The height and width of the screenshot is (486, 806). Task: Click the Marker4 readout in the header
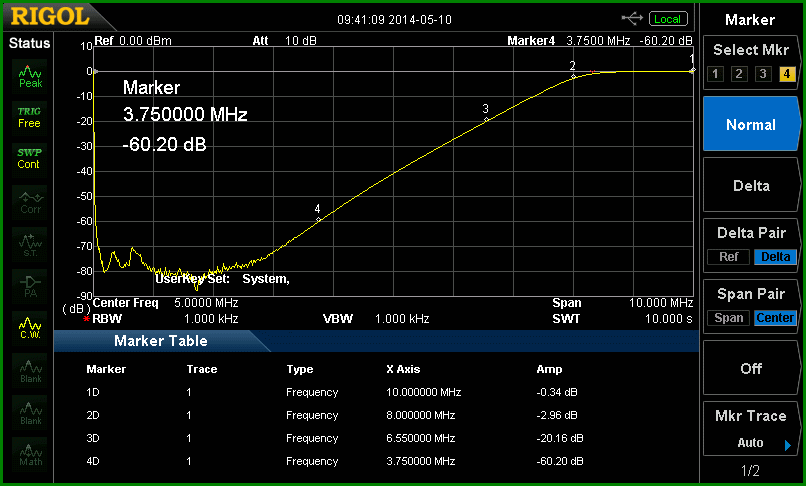600,41
